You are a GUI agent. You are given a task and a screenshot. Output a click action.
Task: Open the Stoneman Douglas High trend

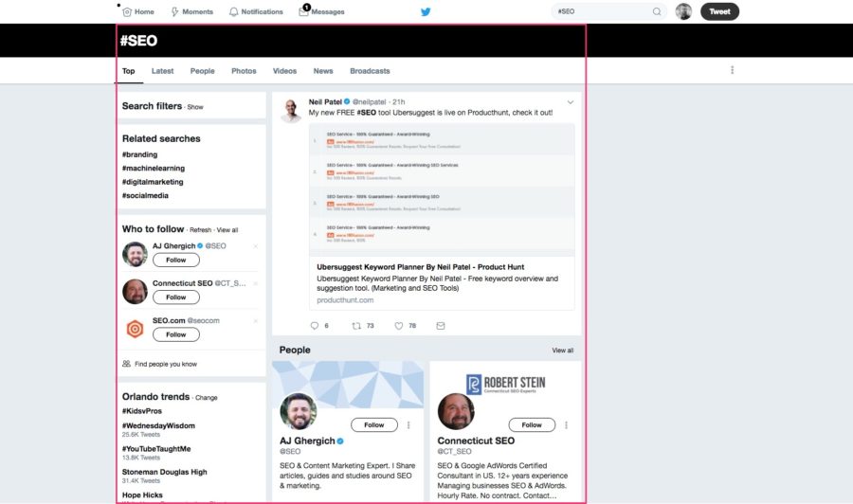pyautogui.click(x=164, y=472)
